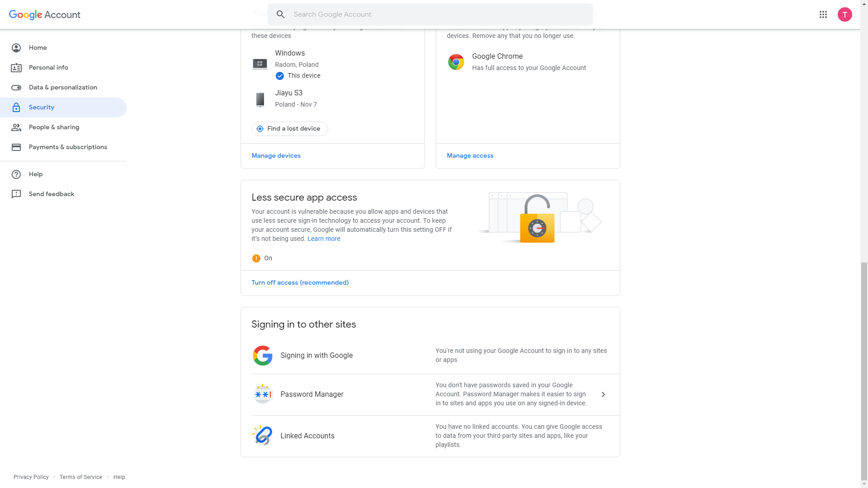Open People & sharing section

click(63, 127)
